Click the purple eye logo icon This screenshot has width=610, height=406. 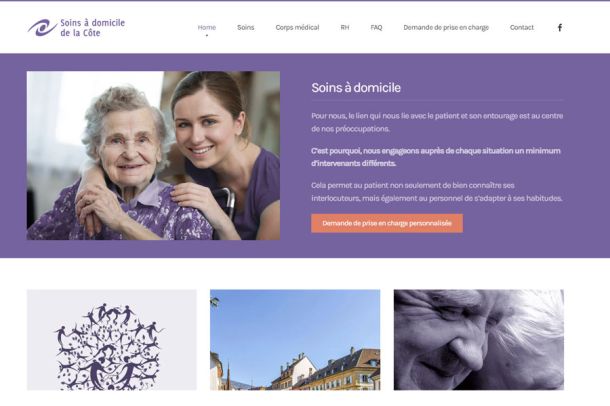(x=42, y=28)
